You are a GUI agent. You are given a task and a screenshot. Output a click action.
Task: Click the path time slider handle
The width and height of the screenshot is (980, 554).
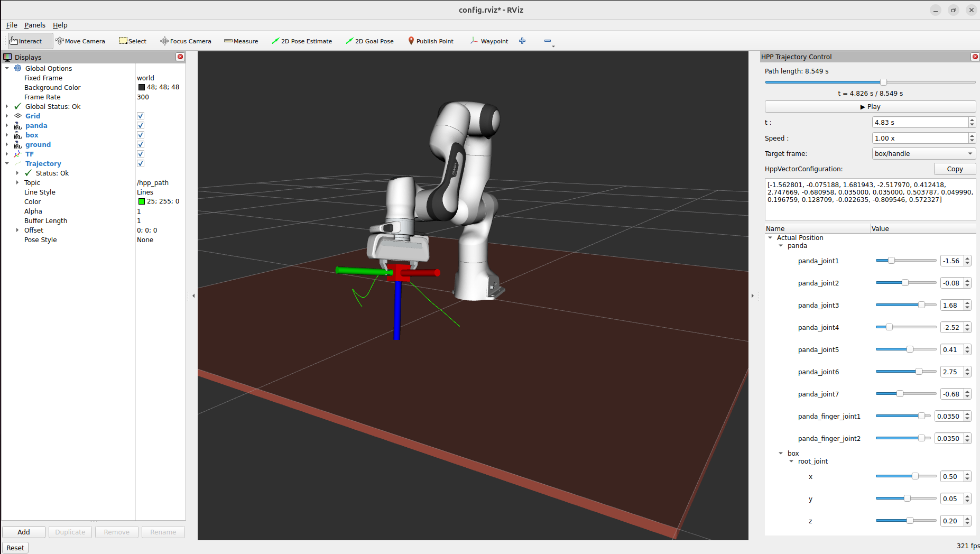click(883, 82)
